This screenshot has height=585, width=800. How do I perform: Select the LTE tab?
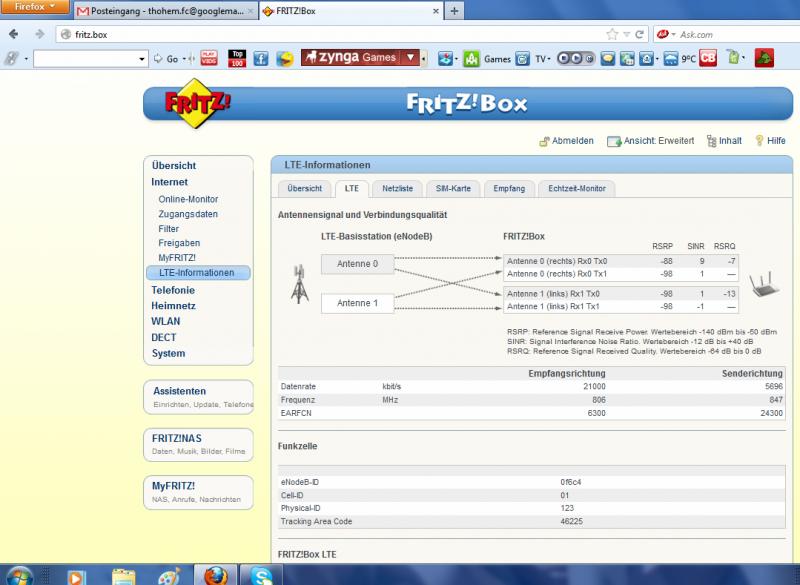[352, 189]
